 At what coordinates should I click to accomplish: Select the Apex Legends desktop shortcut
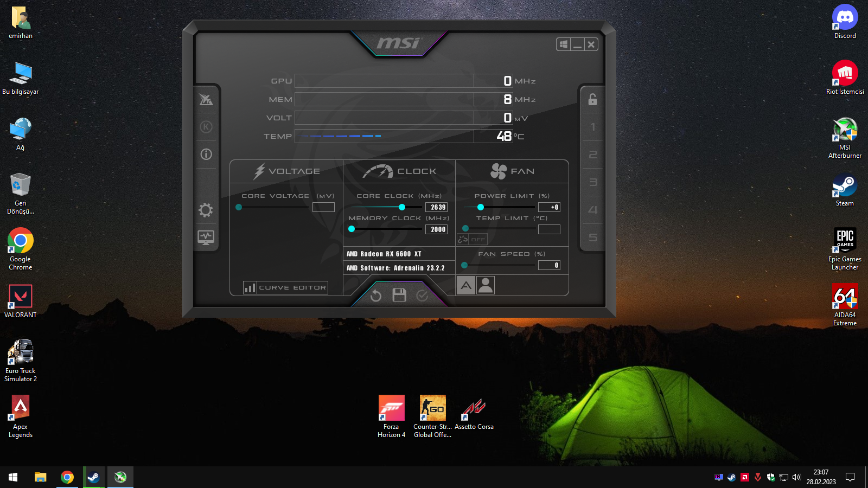tap(21, 416)
